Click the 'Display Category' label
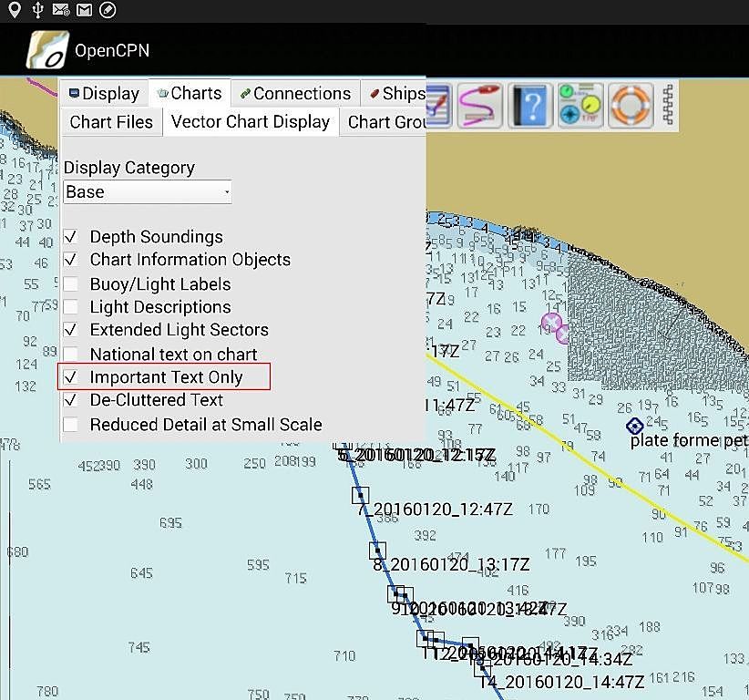The image size is (749, 700). tap(129, 168)
